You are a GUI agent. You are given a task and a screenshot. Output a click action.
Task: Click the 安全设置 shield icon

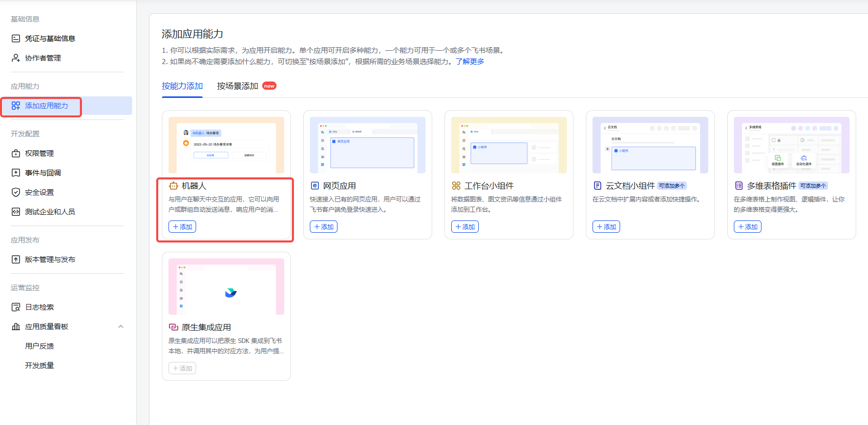click(x=16, y=192)
